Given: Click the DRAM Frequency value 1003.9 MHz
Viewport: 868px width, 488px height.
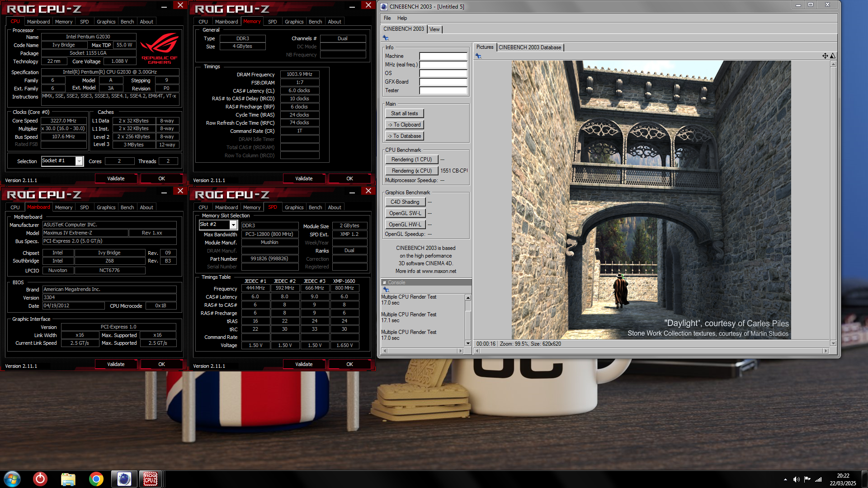Looking at the screenshot, I should [299, 75].
